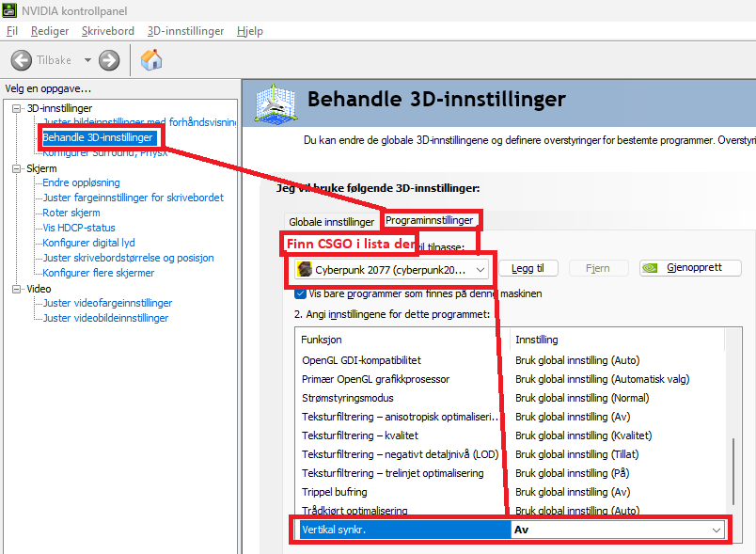Click Skjerm tree root label
The height and width of the screenshot is (554, 756).
point(41,168)
